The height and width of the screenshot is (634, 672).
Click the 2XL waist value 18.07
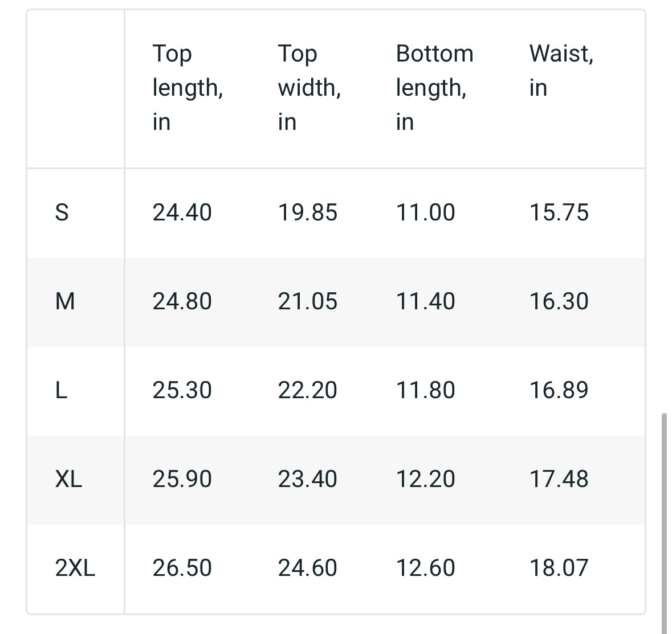(x=559, y=568)
